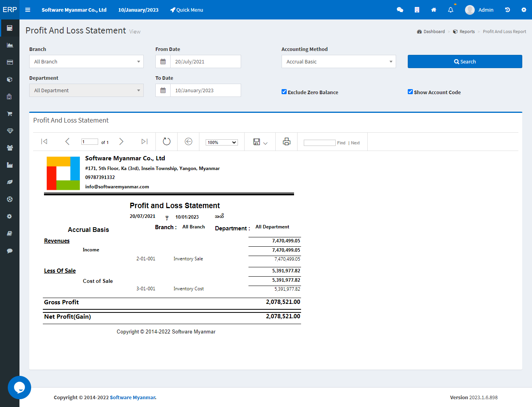Open the book icon in sidebar
This screenshot has height=407, width=532.
point(10,233)
